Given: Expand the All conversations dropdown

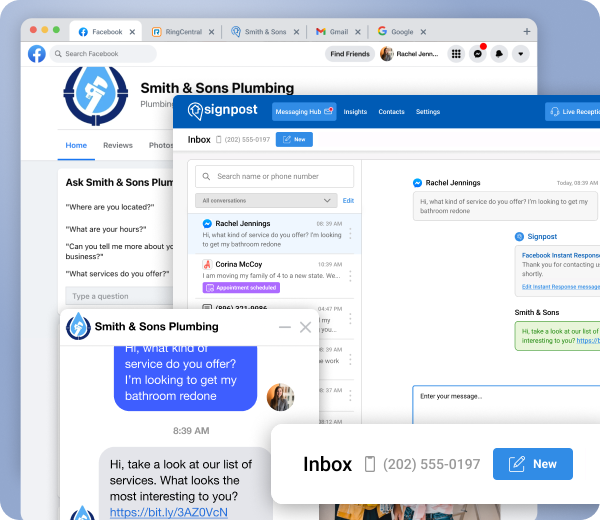Looking at the screenshot, I should [266, 201].
